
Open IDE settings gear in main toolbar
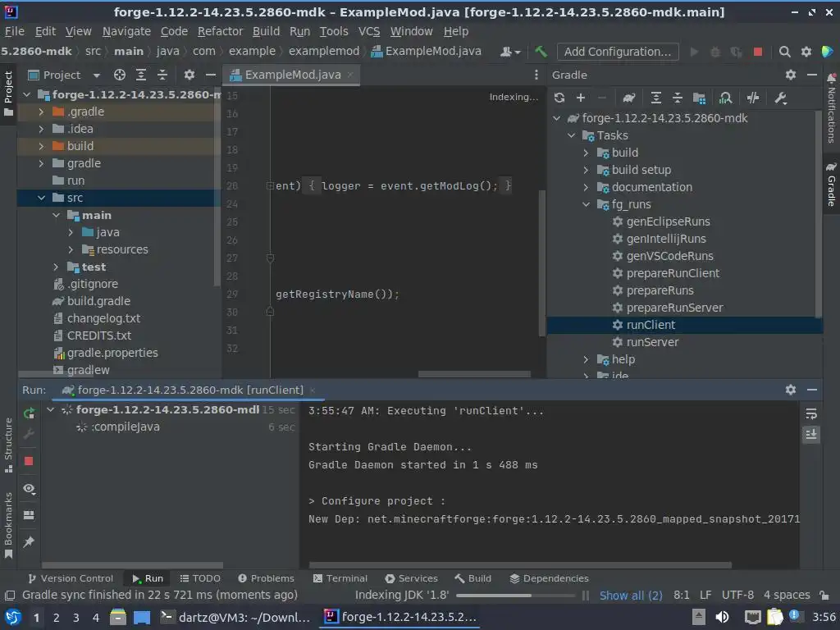tap(806, 52)
